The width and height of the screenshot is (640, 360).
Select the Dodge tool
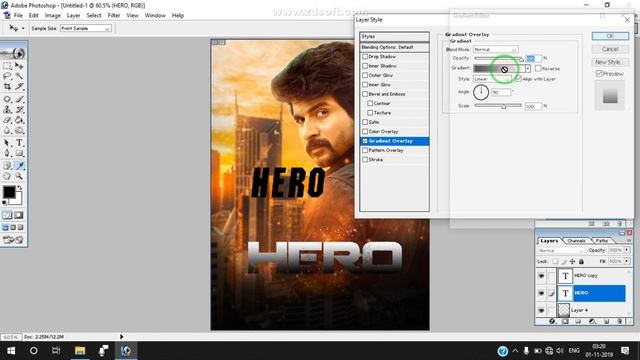[19, 131]
